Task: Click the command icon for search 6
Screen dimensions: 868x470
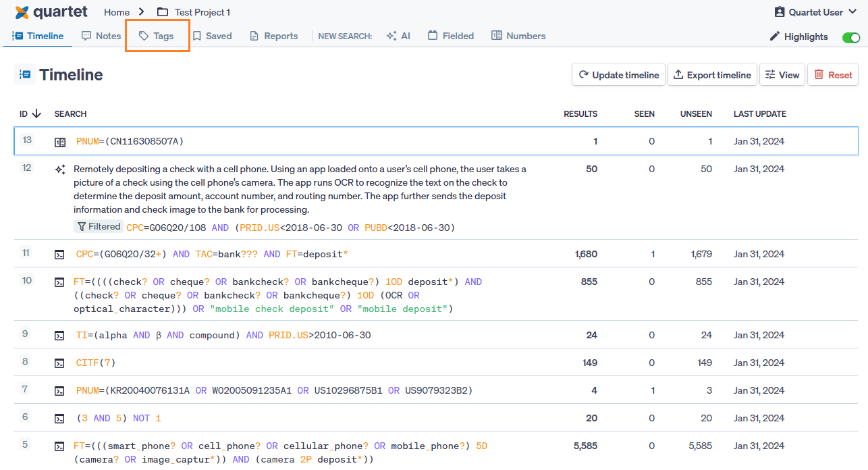Action: point(60,419)
